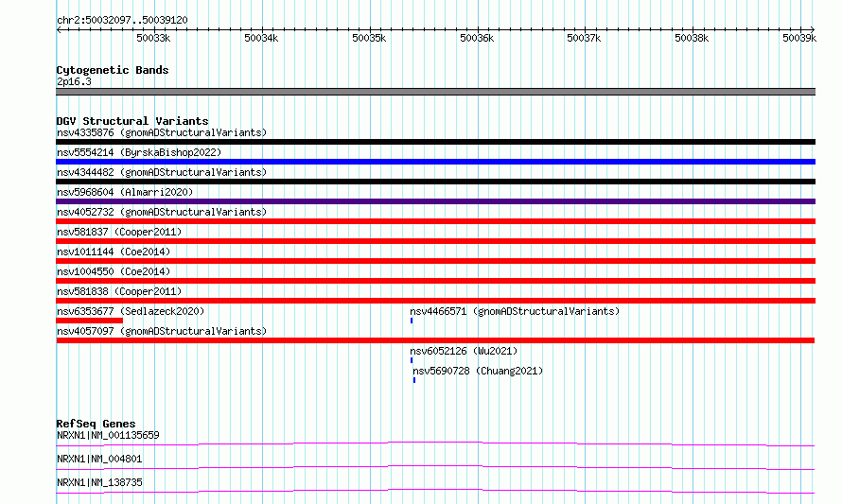Screen dimensions: 842x504
Task: Click the small blue nsv5690728 marker
Action: click(414, 380)
